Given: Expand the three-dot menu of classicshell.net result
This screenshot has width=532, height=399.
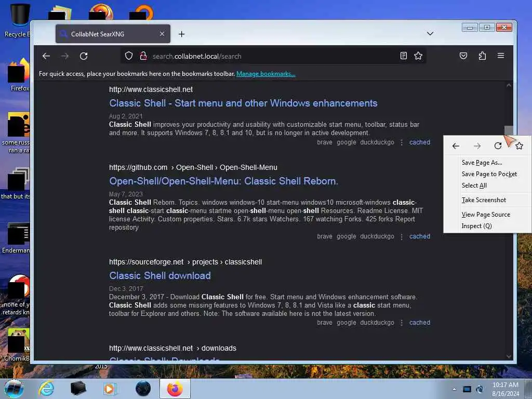Looking at the screenshot, I should coord(402,142).
